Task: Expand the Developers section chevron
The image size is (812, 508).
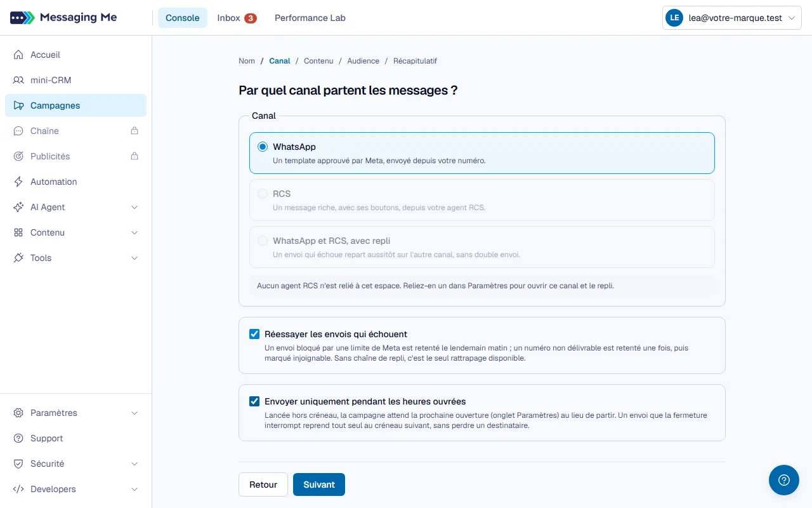Action: click(x=134, y=489)
